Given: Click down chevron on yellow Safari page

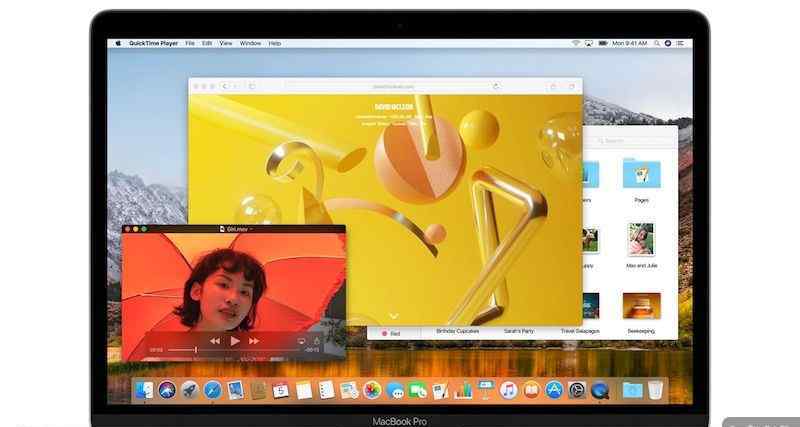Looking at the screenshot, I should pos(393,316).
